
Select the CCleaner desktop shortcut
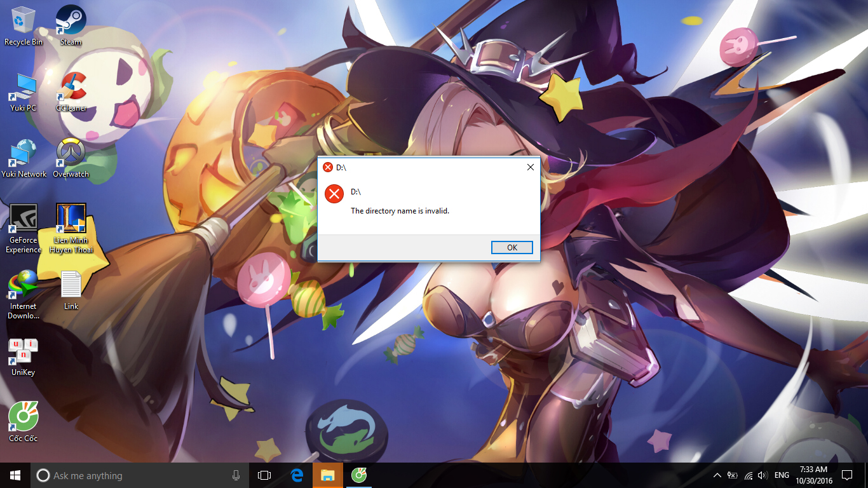[x=71, y=92]
